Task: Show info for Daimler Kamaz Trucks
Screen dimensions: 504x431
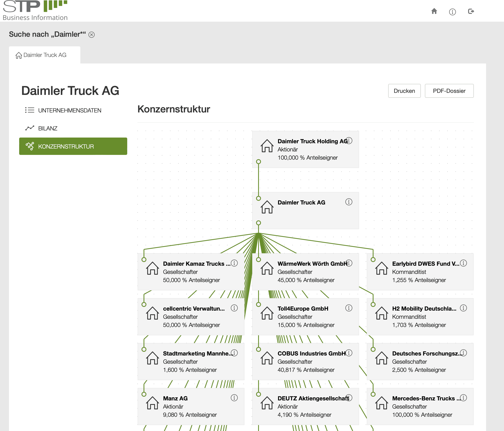Action: 234,263
